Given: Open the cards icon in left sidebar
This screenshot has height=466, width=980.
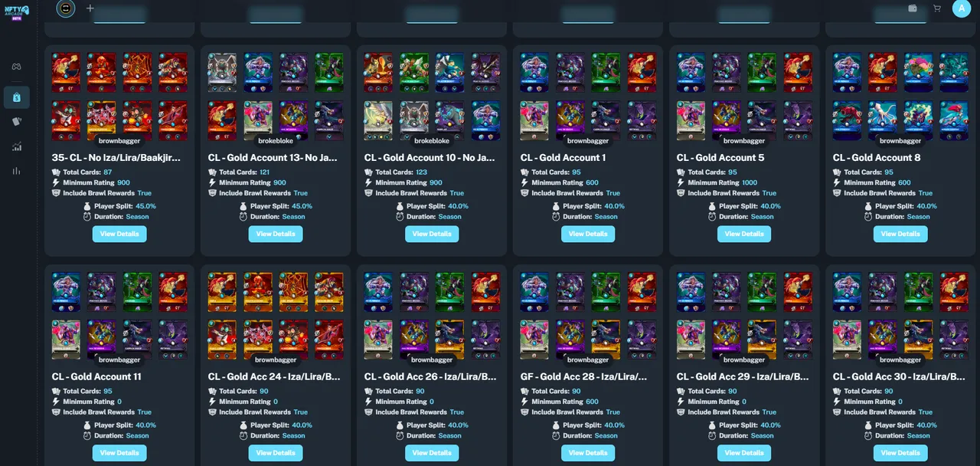Looking at the screenshot, I should tap(16, 122).
